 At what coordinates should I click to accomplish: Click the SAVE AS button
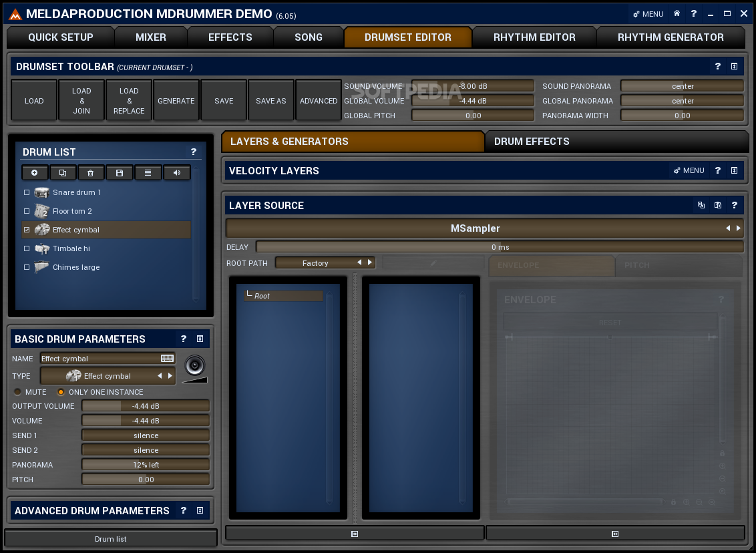click(x=271, y=100)
